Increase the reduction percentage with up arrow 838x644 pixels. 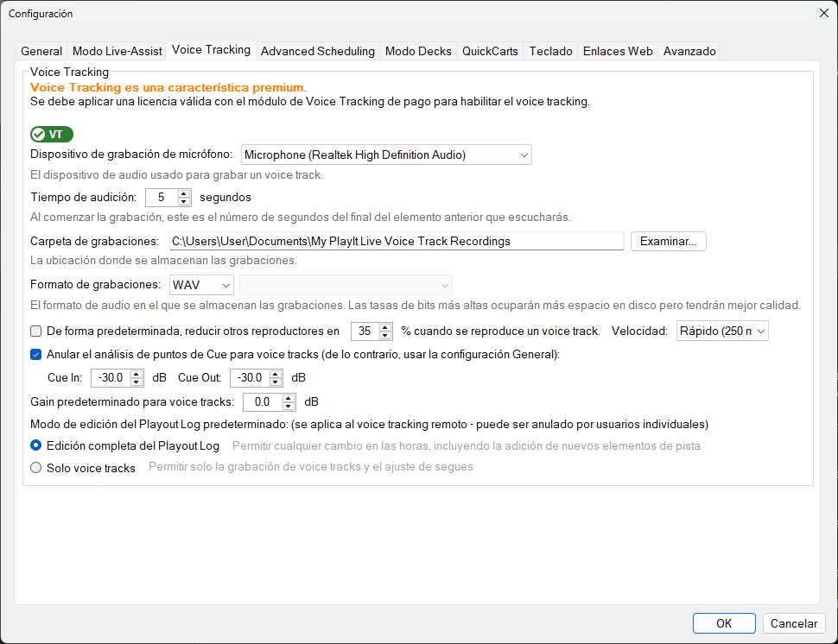point(385,327)
